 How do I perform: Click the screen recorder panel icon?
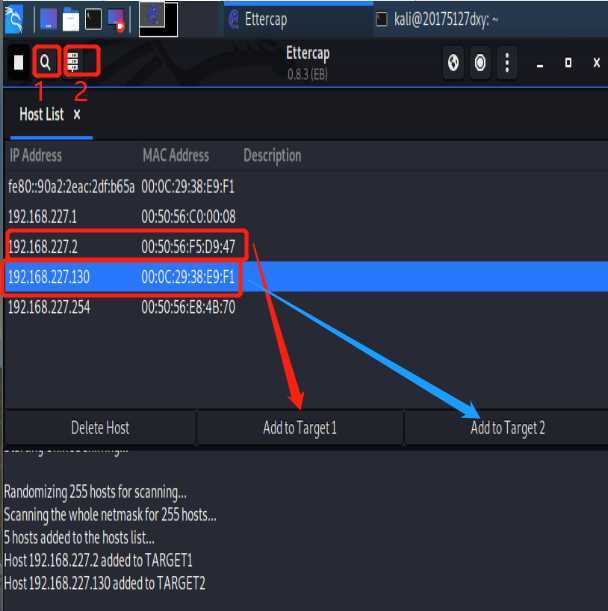[116, 20]
